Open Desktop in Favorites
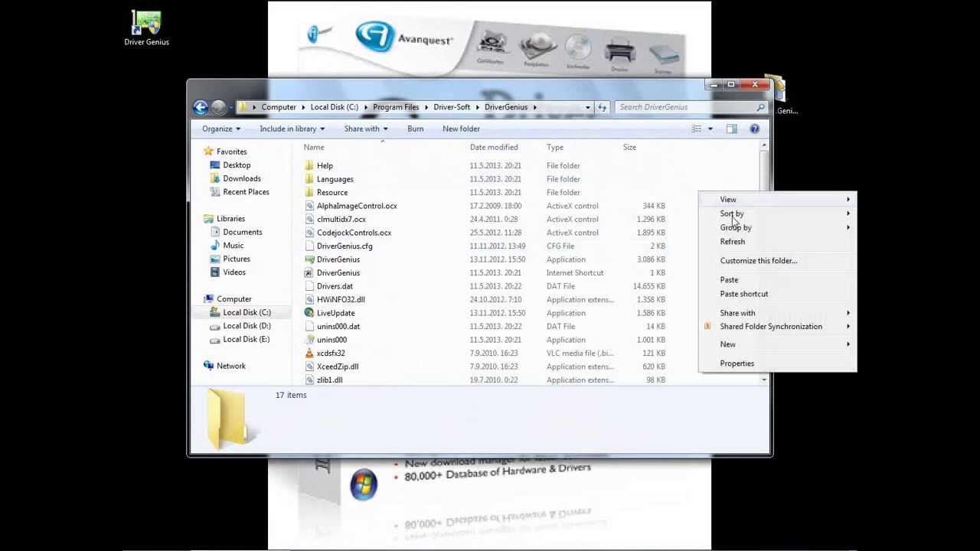This screenshot has width=980, height=551. pyautogui.click(x=237, y=165)
